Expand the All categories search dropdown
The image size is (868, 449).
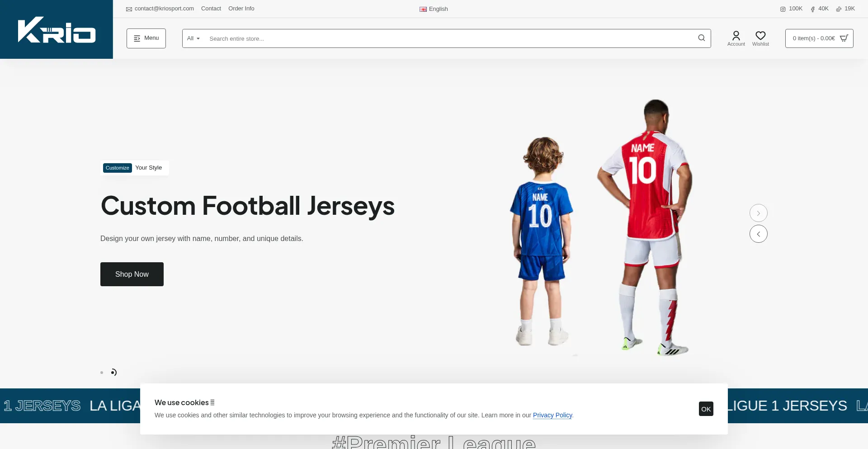[193, 38]
